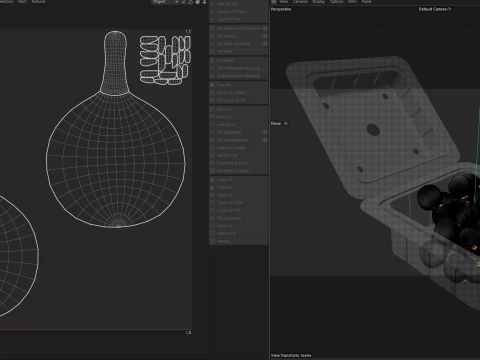Click the Cycle UV CCW icon

pyautogui.click(x=212, y=203)
